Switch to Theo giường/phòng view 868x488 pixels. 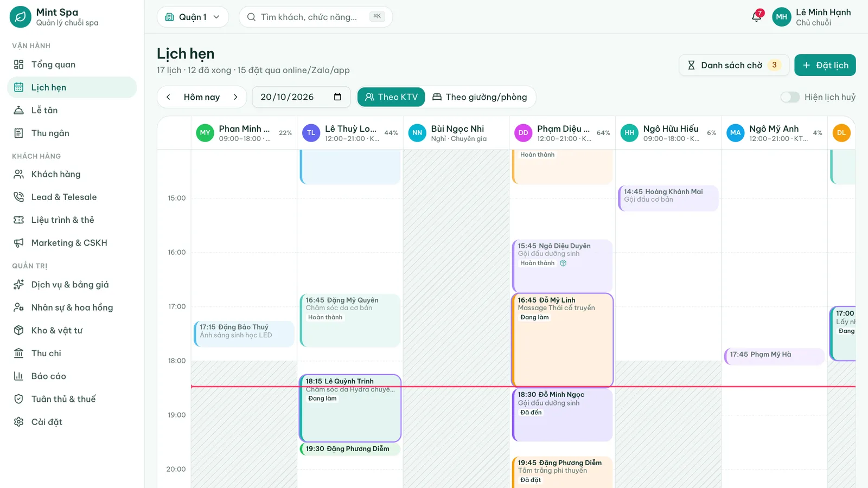[x=480, y=97]
